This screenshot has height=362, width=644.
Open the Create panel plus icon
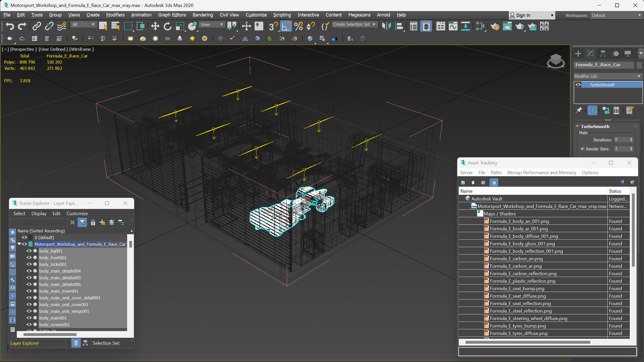tap(578, 53)
